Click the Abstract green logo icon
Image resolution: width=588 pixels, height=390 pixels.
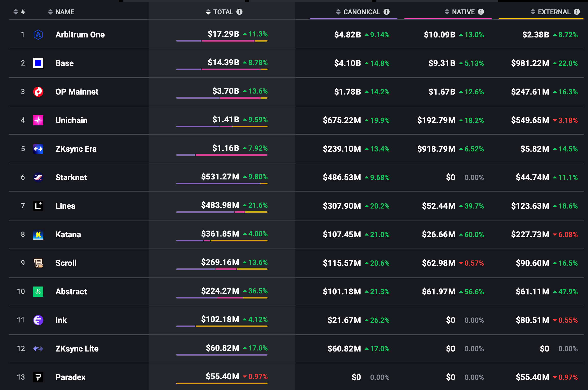point(38,292)
